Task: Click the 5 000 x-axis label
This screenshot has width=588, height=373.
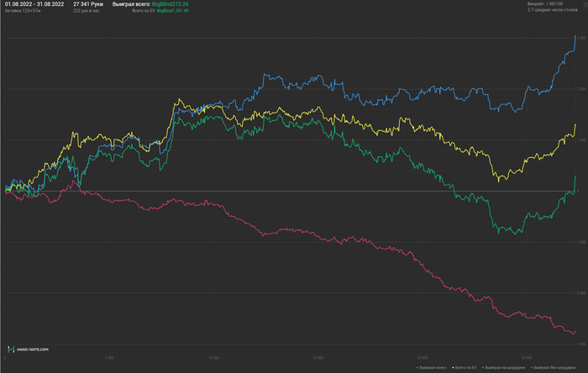Action: point(109,358)
